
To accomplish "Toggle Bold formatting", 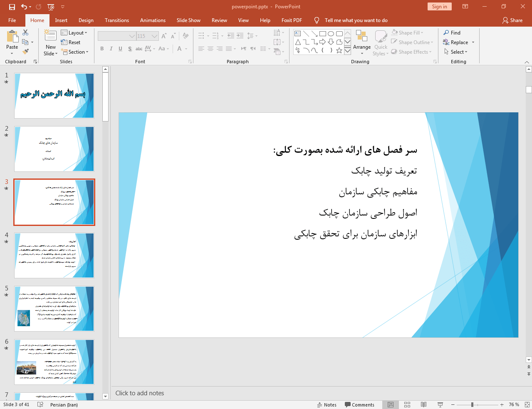I will coord(102,49).
